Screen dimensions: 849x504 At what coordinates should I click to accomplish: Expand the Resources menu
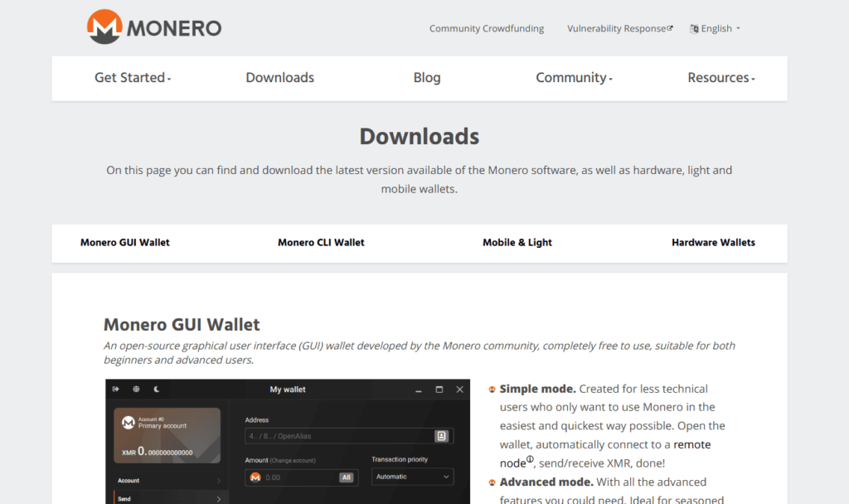[x=720, y=77]
